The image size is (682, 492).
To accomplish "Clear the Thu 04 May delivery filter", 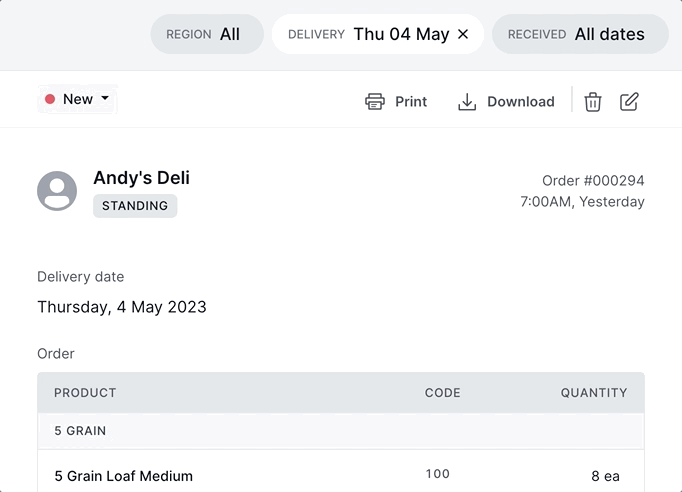I will 463,34.
